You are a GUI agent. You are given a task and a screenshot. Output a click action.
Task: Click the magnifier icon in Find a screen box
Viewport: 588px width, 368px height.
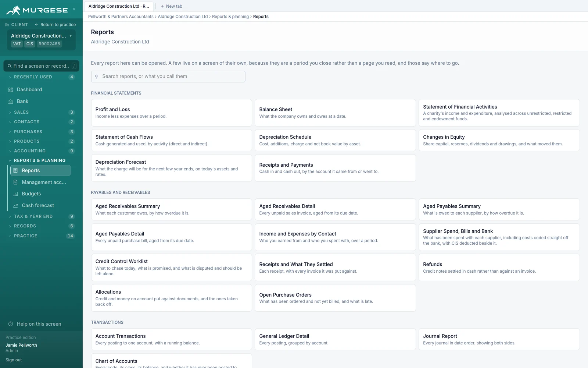tap(10, 66)
